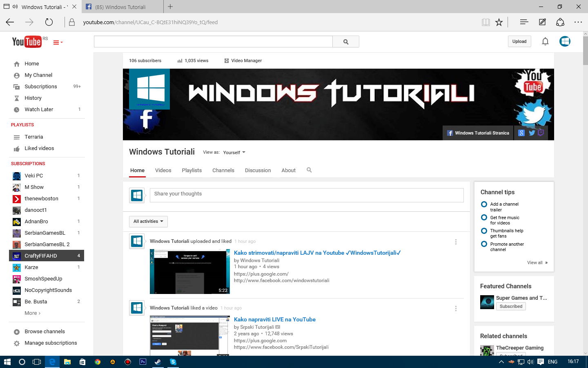Open Photoshop from taskbar
The width and height of the screenshot is (588, 368).
[143, 362]
